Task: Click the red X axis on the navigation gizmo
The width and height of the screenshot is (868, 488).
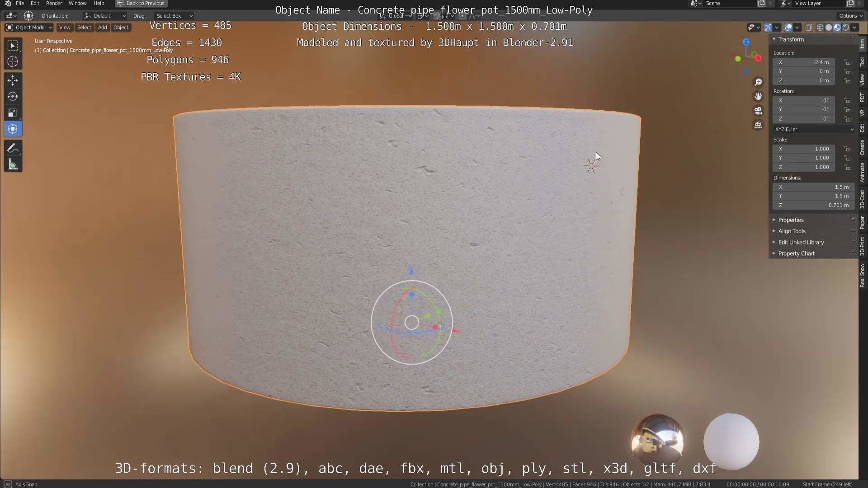Action: pos(758,58)
